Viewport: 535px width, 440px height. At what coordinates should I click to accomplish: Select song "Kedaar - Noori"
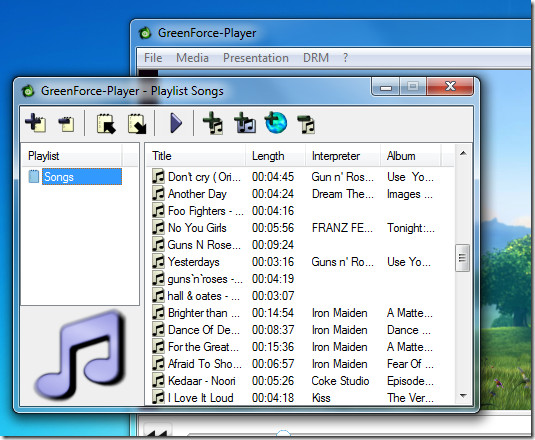point(202,381)
